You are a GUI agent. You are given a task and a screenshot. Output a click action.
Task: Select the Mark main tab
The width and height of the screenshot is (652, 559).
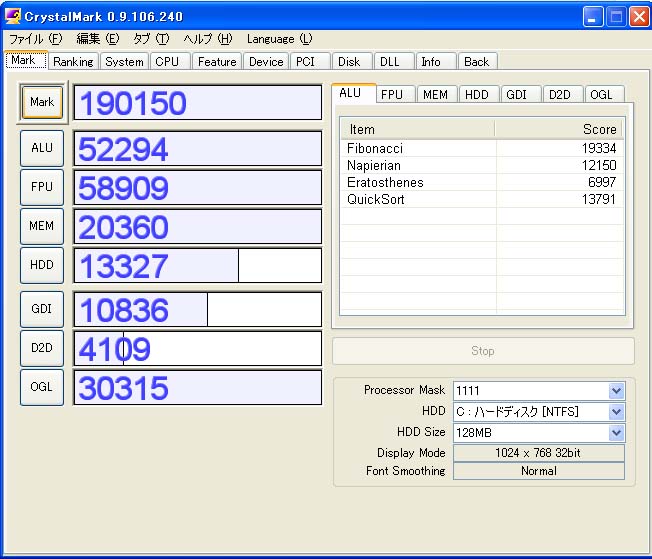pyautogui.click(x=26, y=60)
